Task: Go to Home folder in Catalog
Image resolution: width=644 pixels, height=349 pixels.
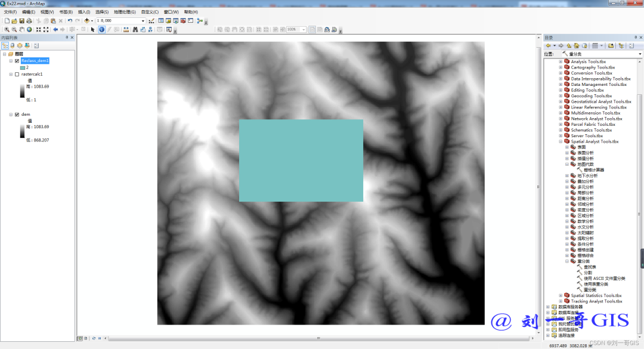Action: [577, 45]
